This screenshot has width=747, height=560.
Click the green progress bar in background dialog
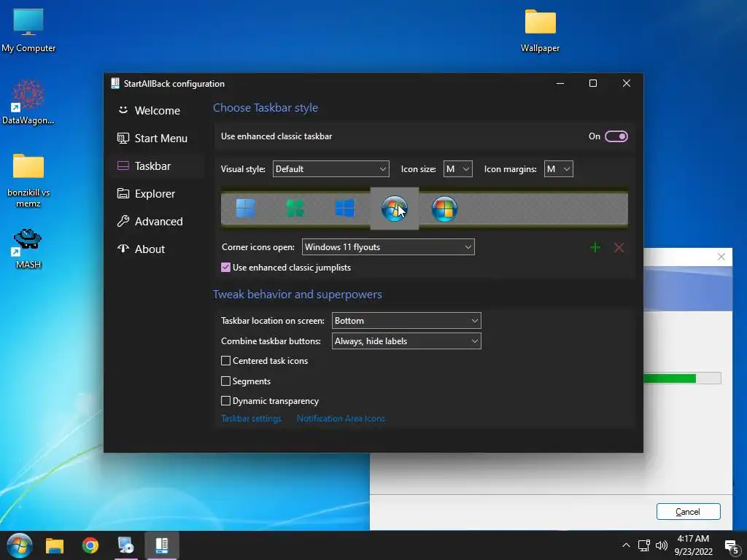click(670, 378)
